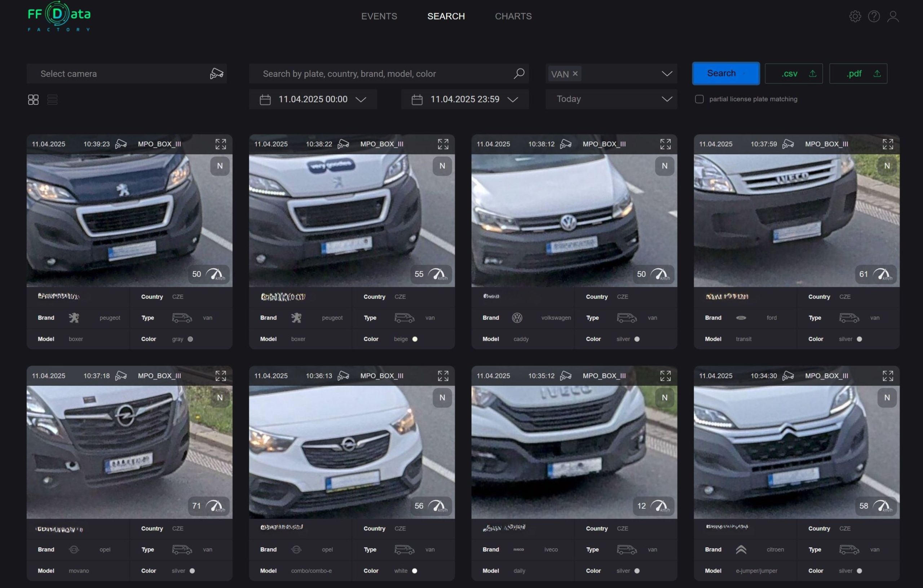The height and width of the screenshot is (588, 923).
Task: Click the calendar icon of end date field
Action: pyautogui.click(x=417, y=100)
